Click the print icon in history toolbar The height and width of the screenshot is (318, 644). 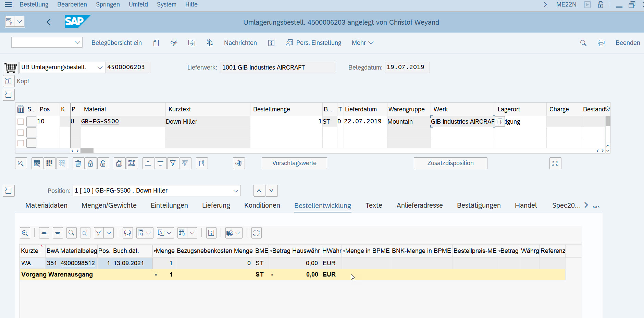(x=127, y=233)
